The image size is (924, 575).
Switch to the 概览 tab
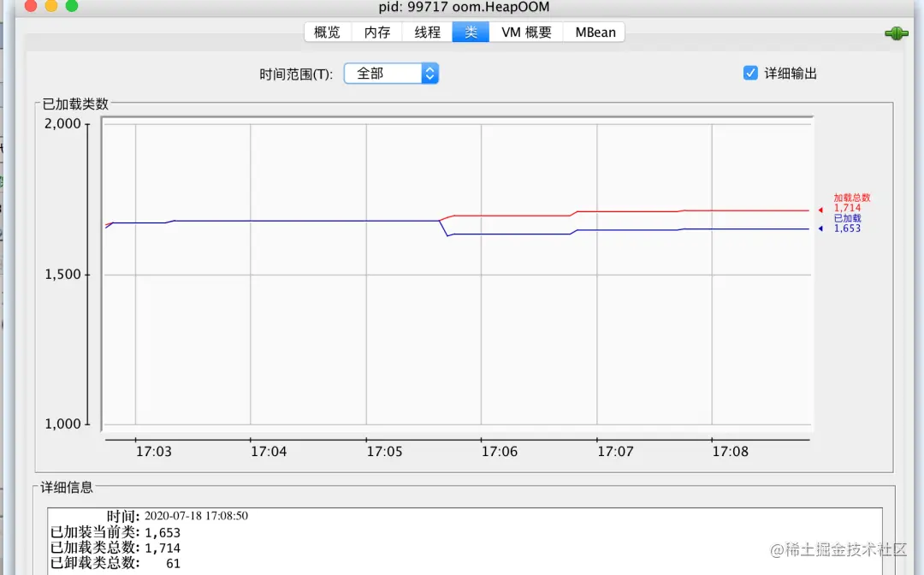328,32
